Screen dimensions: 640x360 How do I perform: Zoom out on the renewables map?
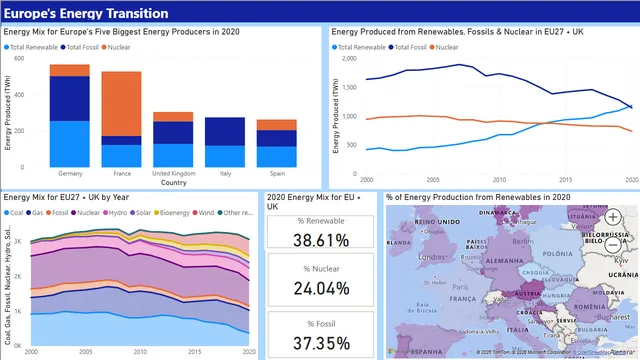[x=612, y=245]
